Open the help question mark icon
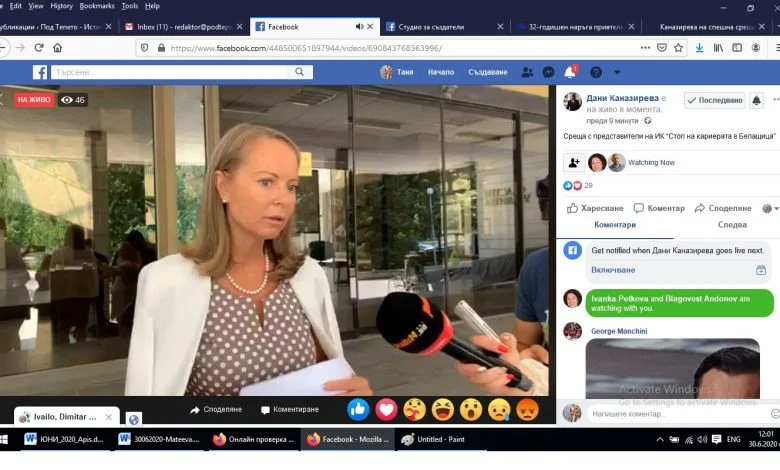 click(595, 72)
